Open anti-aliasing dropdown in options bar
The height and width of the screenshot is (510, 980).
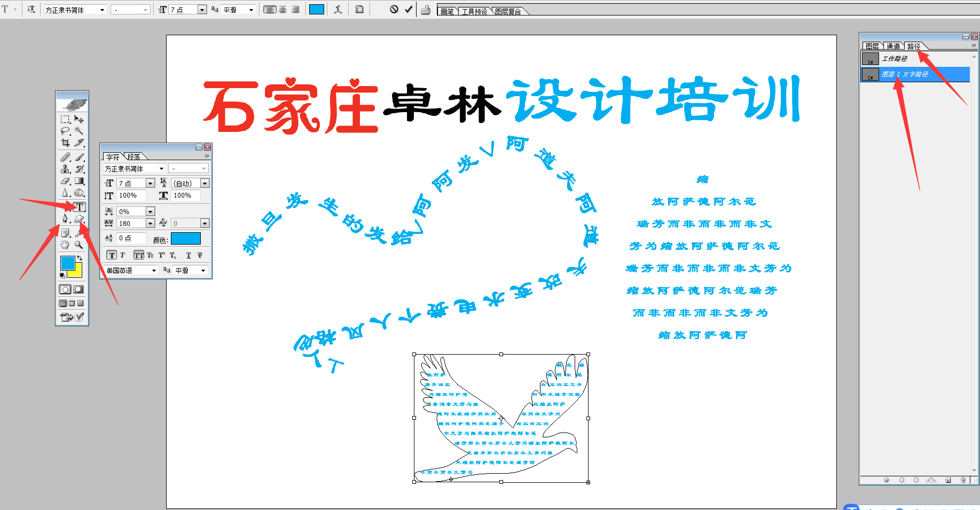coord(251,10)
